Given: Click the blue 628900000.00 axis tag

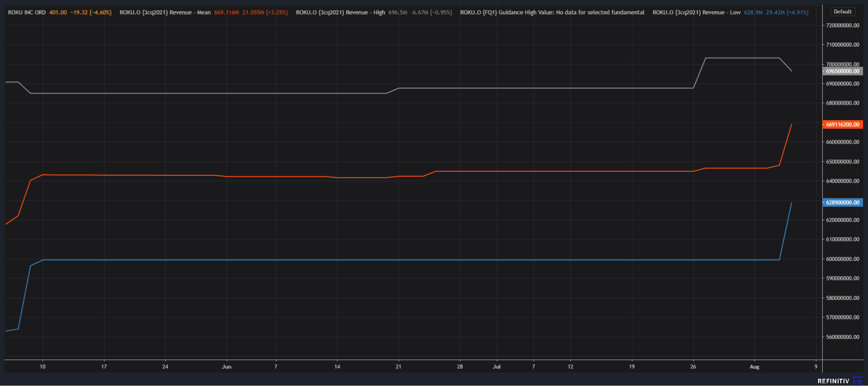Looking at the screenshot, I should 843,203.
